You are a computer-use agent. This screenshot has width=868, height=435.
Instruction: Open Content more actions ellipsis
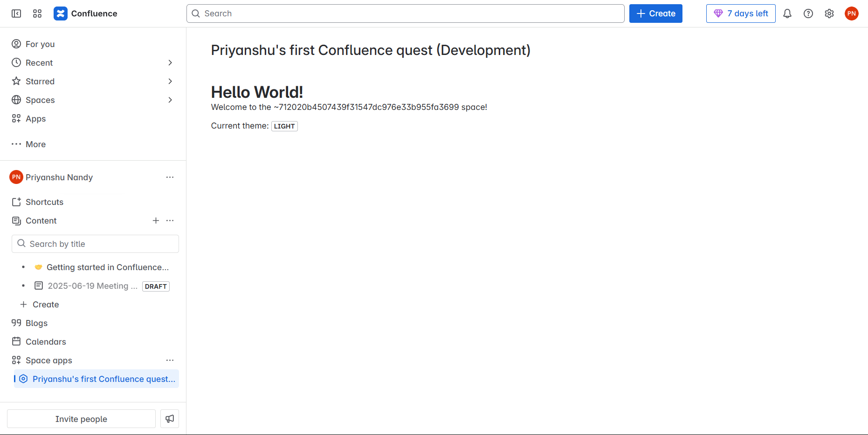(170, 220)
